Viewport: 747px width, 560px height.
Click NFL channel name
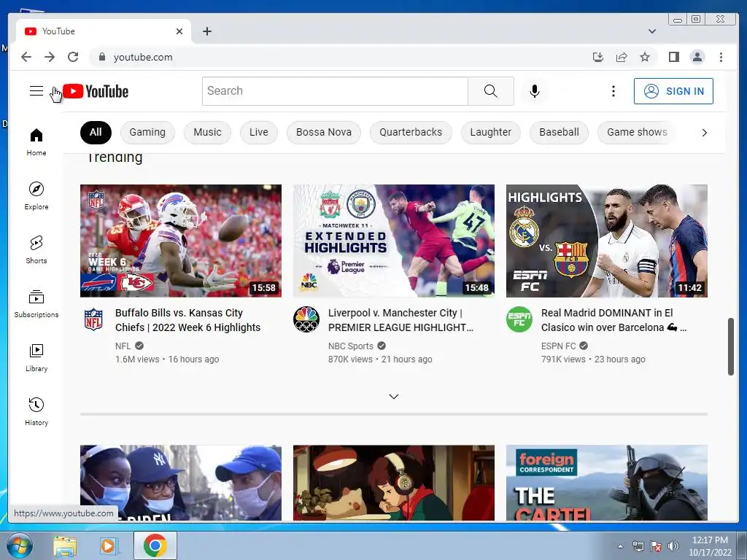click(x=123, y=346)
